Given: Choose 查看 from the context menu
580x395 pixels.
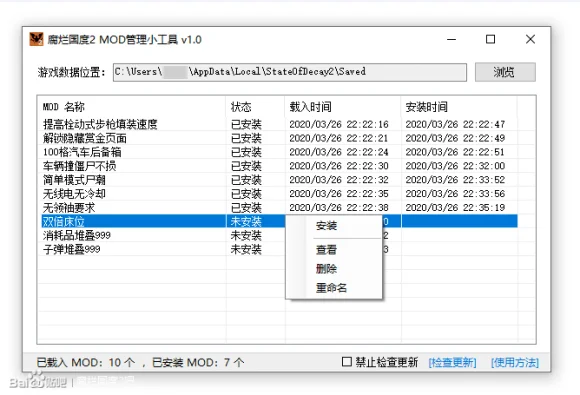Looking at the screenshot, I should point(326,250).
